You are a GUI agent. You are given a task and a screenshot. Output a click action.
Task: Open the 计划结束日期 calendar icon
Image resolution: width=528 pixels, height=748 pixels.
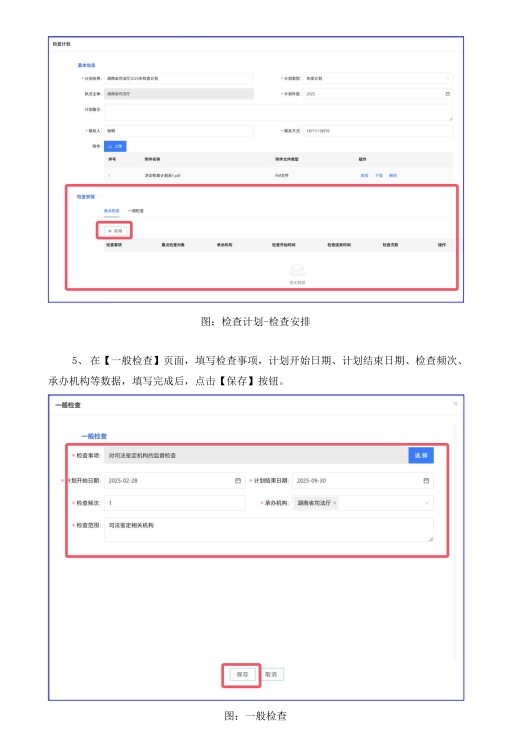tap(426, 480)
